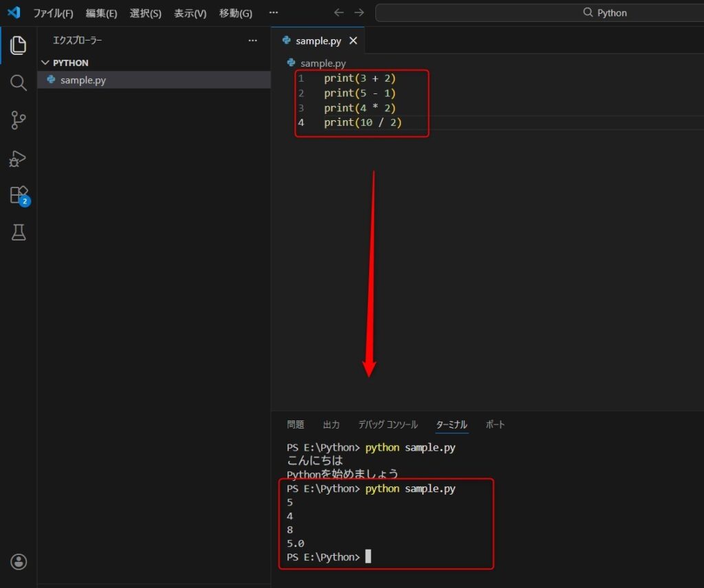704x588 pixels.
Task: Collapse the PYTHON folder in the Explorer
Action: (x=45, y=63)
